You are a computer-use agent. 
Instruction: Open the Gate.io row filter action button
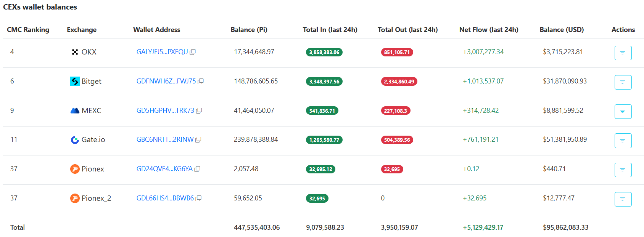[623, 141]
